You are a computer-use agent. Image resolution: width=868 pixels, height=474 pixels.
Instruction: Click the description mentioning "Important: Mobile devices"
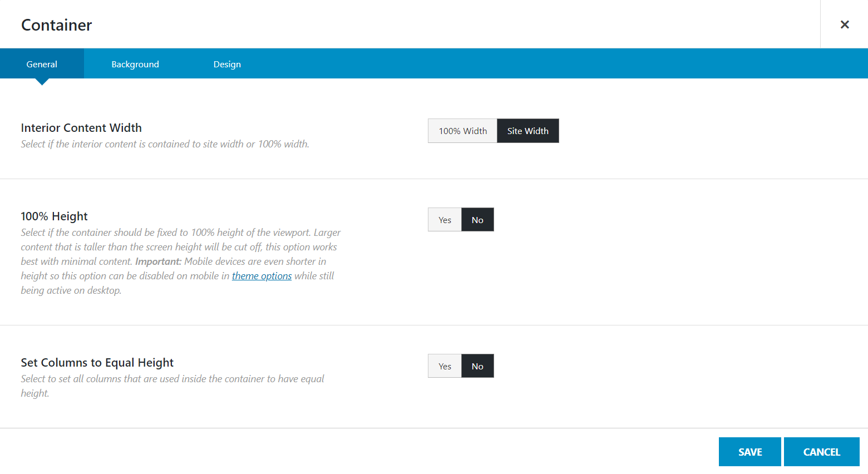tap(181, 261)
